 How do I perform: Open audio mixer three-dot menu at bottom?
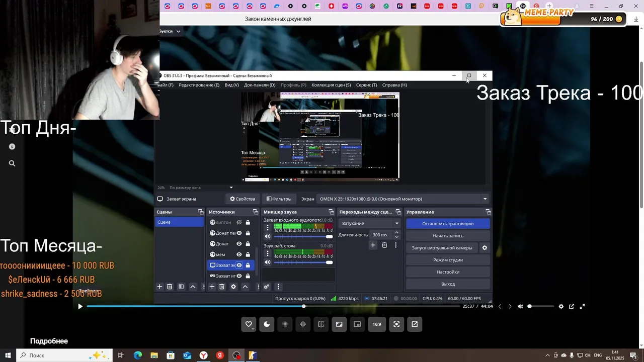click(x=278, y=287)
